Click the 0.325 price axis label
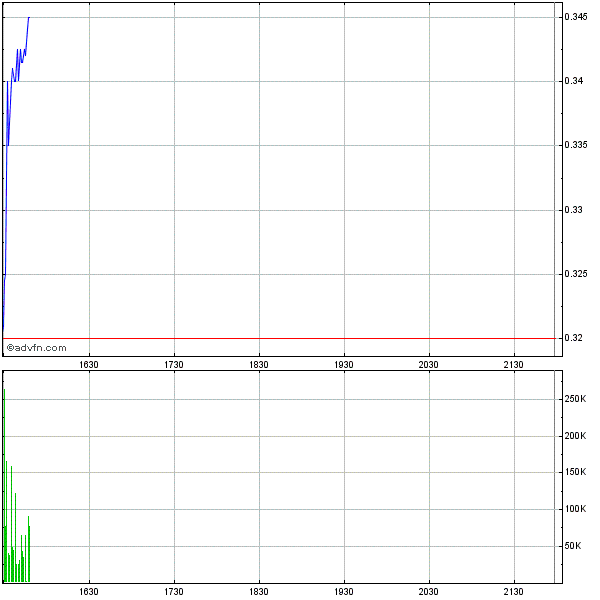The image size is (600, 600). pyautogui.click(x=576, y=274)
